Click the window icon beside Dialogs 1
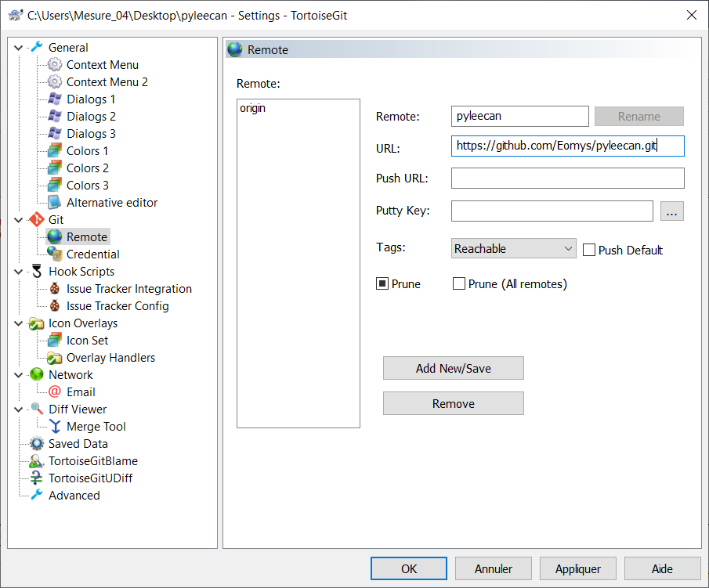The height and width of the screenshot is (588, 709). click(55, 99)
